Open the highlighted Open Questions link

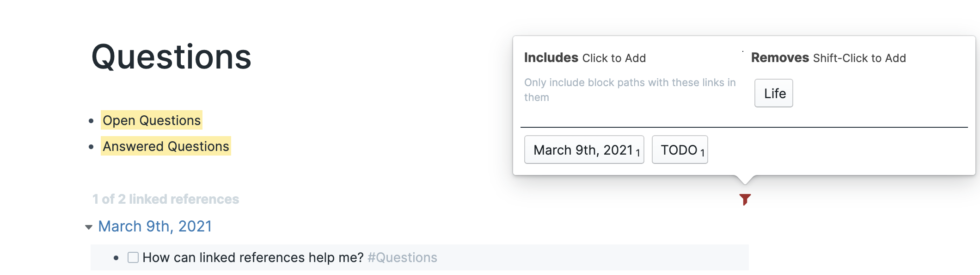(151, 120)
